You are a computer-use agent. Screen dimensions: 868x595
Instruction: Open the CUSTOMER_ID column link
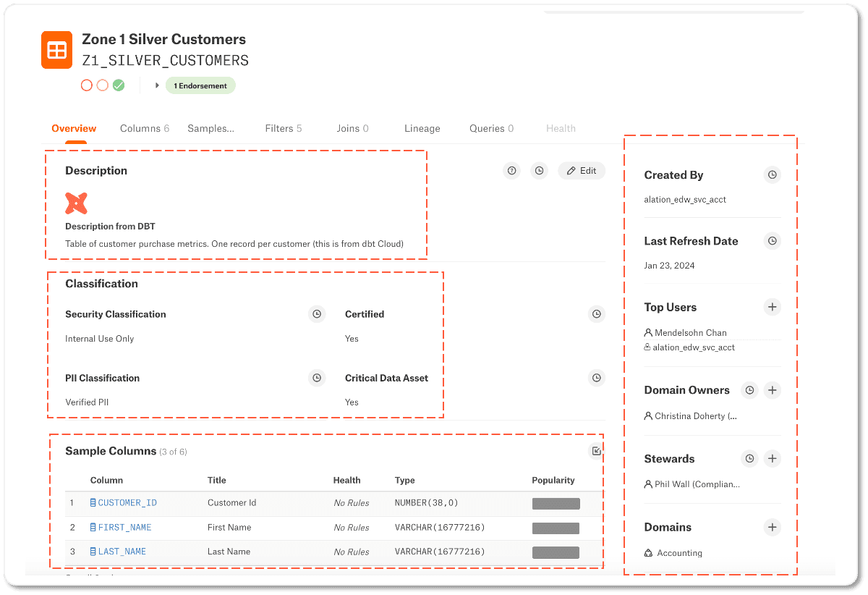coord(127,503)
